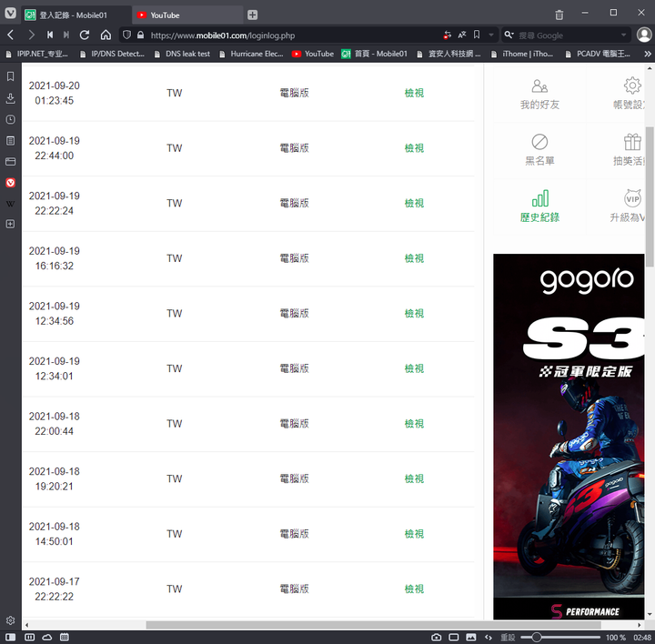Image resolution: width=655 pixels, height=644 pixels.
Task: Open page actions code icon
Action: pyautogui.click(x=489, y=638)
